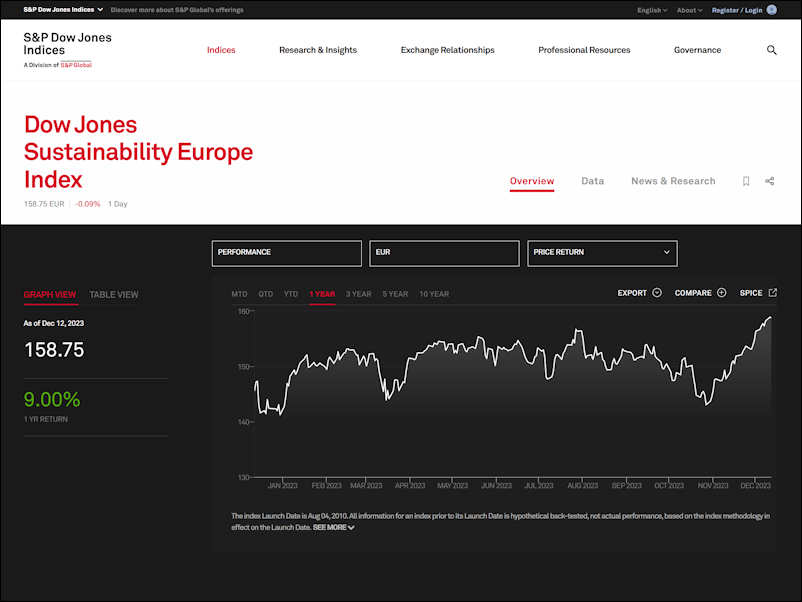
Task: Click the EXPORT download arrow icon
Action: 657,293
